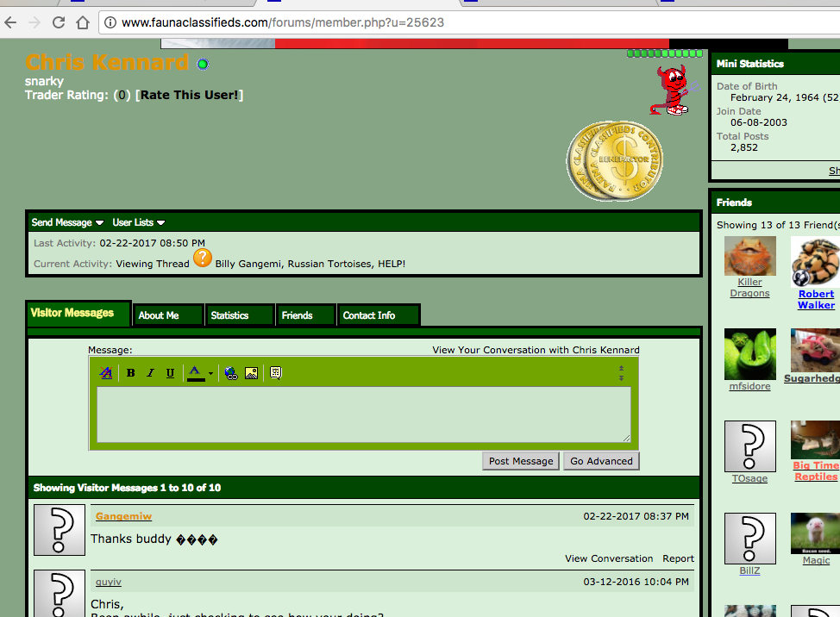This screenshot has width=840, height=617.
Task: Click mfsidore green snake avatar
Action: point(750,354)
